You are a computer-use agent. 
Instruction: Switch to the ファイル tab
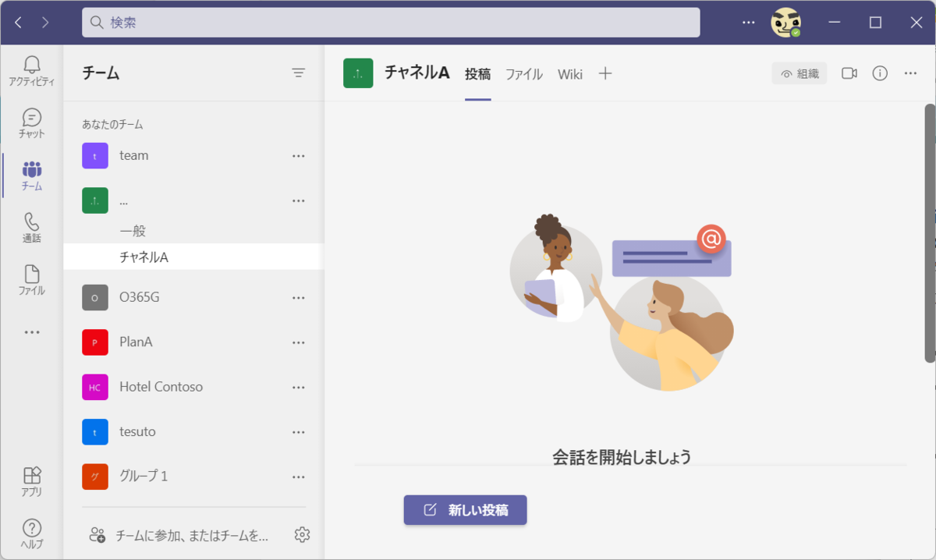point(524,75)
